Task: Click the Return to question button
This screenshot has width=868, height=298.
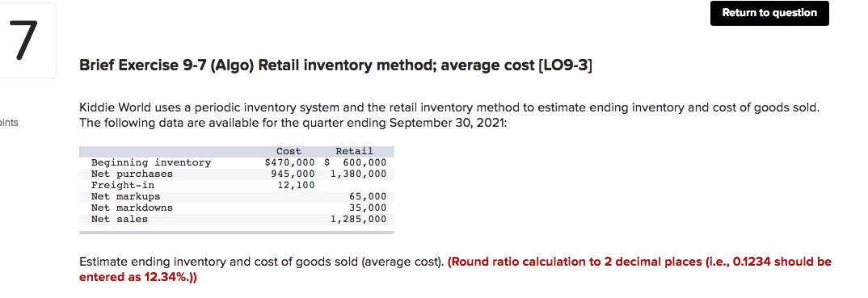Action: (769, 13)
